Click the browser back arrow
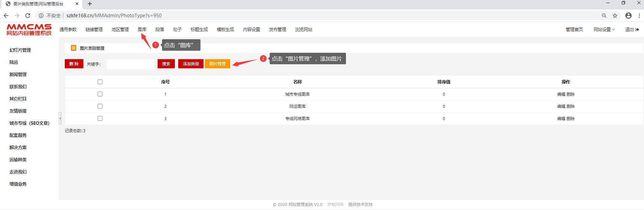 [x=6, y=16]
